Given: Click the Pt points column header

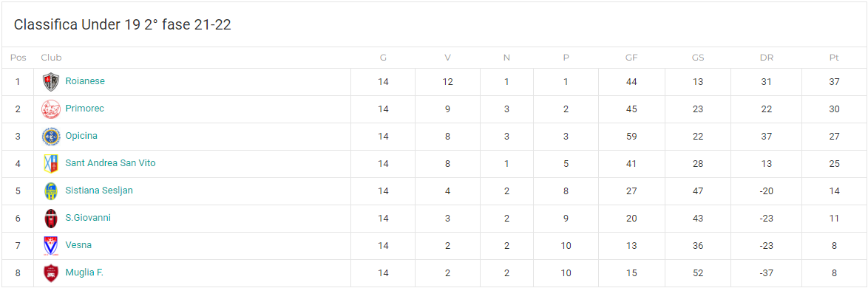Looking at the screenshot, I should 834,58.
